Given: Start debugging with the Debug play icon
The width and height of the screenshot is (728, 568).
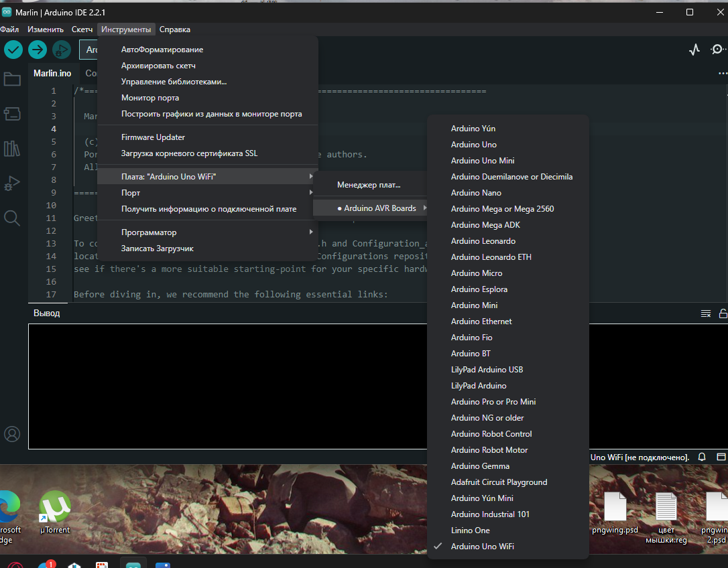Looking at the screenshot, I should point(62,50).
